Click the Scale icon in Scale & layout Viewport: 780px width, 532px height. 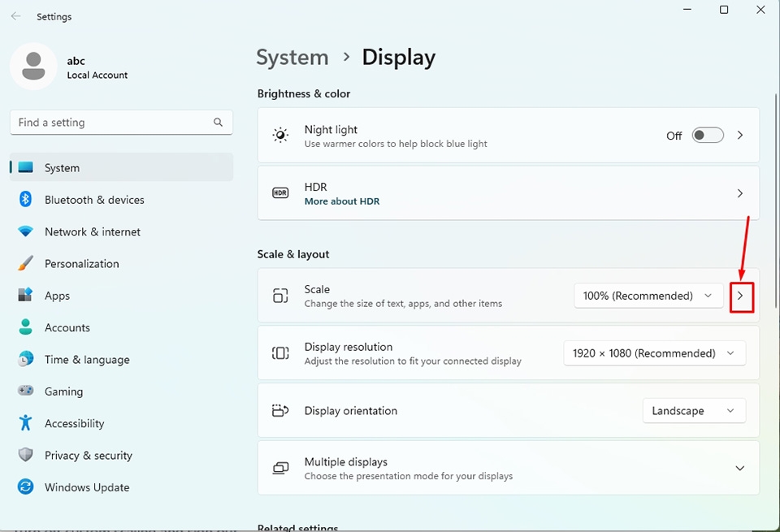(x=280, y=296)
